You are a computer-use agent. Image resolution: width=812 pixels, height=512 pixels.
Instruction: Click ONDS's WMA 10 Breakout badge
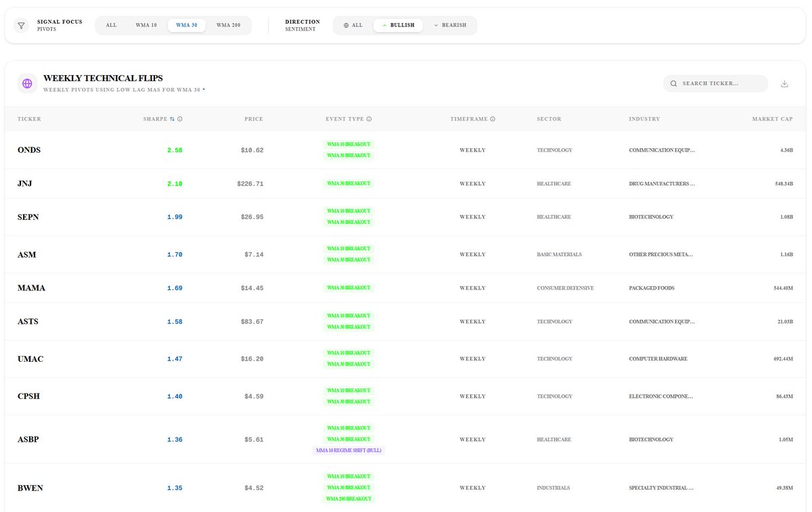click(348, 144)
